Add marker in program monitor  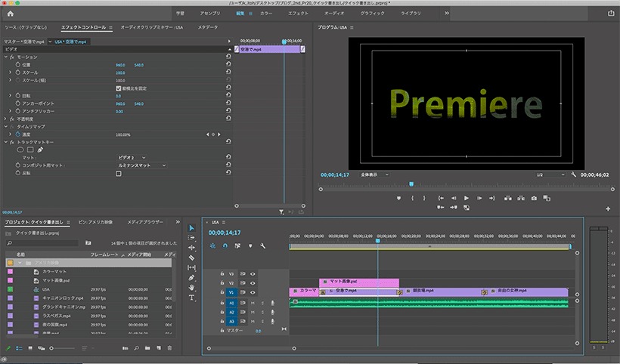[x=398, y=198]
